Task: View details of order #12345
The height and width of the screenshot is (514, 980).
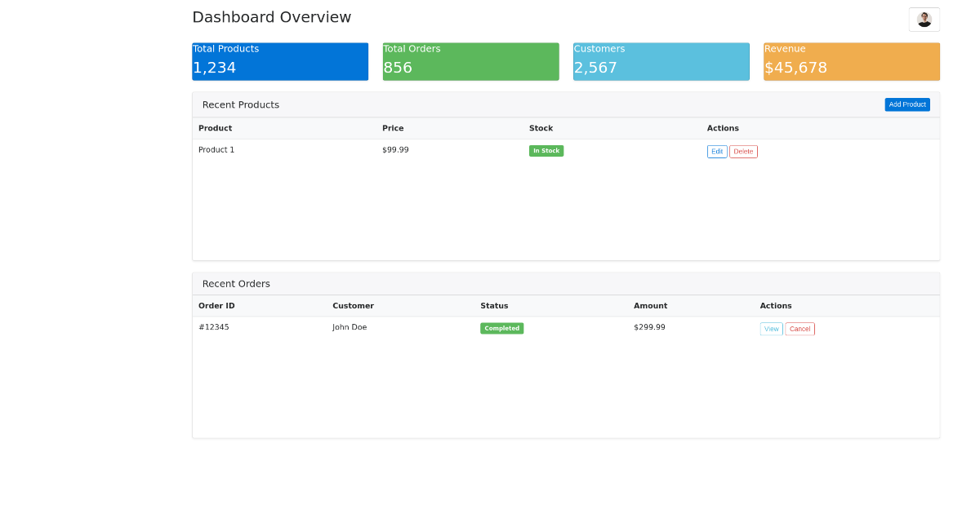Action: point(771,328)
